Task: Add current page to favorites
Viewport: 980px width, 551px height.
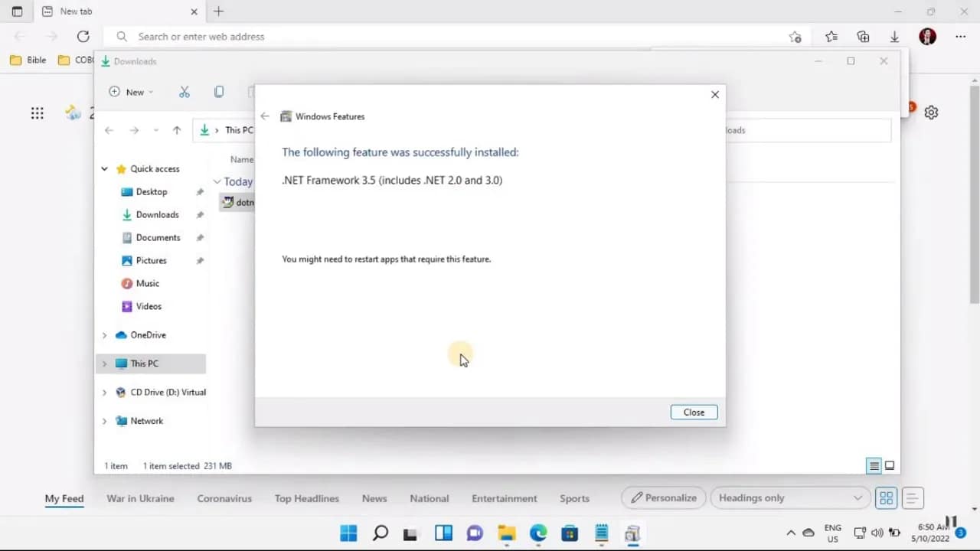Action: click(x=795, y=36)
